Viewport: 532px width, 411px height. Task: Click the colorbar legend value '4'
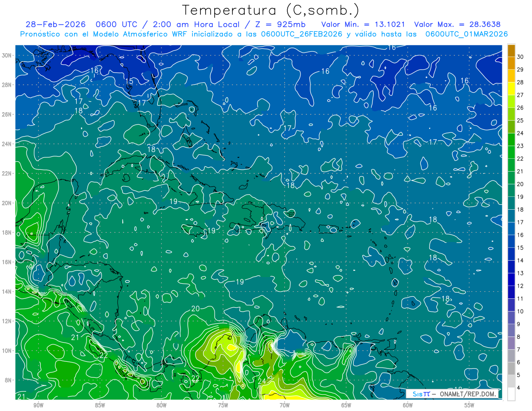(x=518, y=388)
